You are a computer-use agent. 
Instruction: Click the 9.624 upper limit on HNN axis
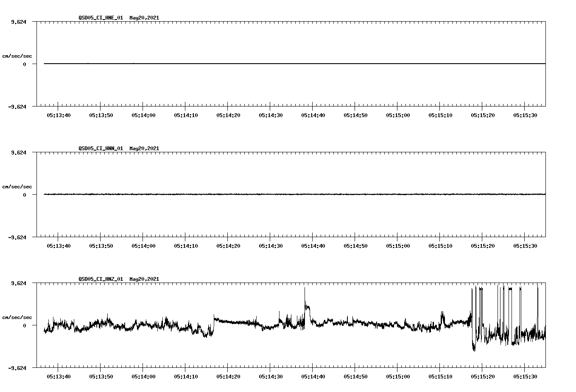coord(18,152)
